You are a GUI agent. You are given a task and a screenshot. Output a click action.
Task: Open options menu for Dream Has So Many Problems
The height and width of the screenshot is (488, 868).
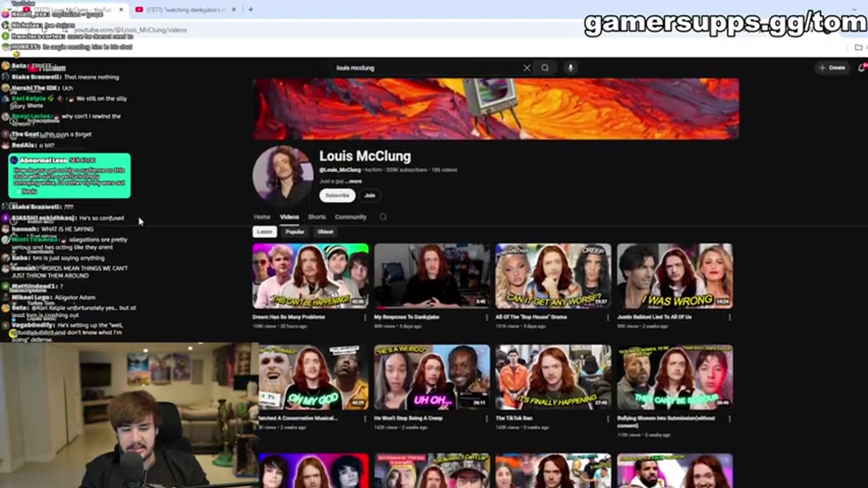tap(365, 317)
